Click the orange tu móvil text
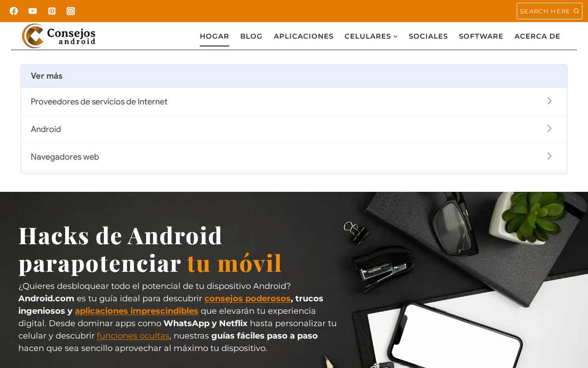 (x=234, y=263)
